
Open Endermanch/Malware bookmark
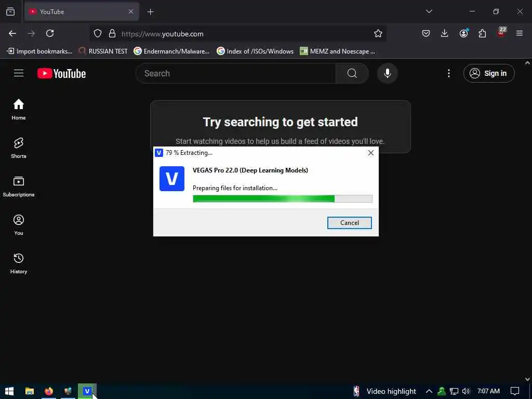pyautogui.click(x=171, y=51)
